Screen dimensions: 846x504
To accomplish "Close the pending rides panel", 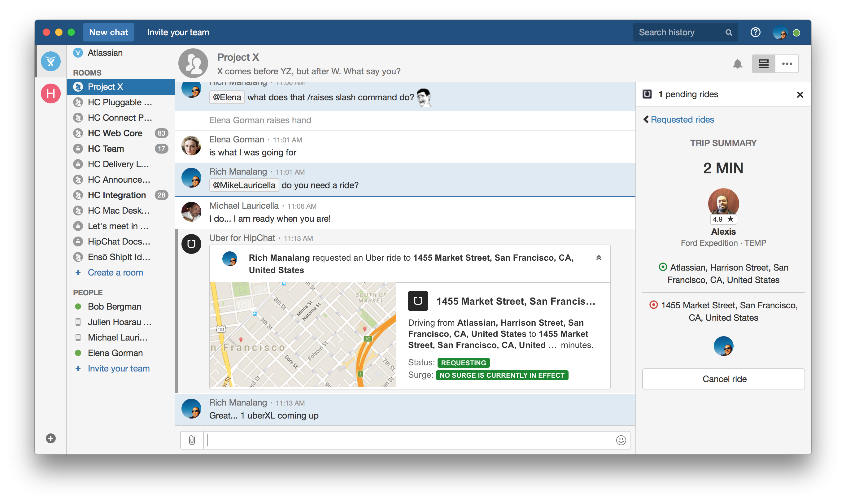I will point(800,95).
